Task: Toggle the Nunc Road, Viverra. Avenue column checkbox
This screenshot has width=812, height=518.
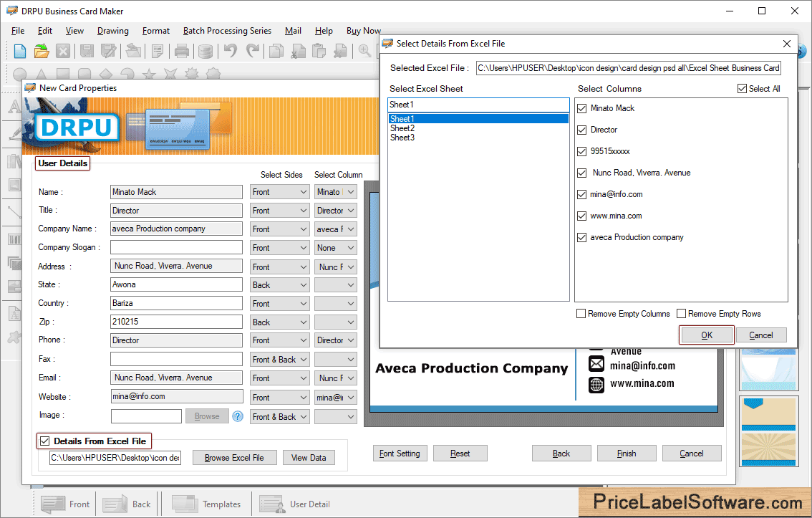Action: pos(581,173)
